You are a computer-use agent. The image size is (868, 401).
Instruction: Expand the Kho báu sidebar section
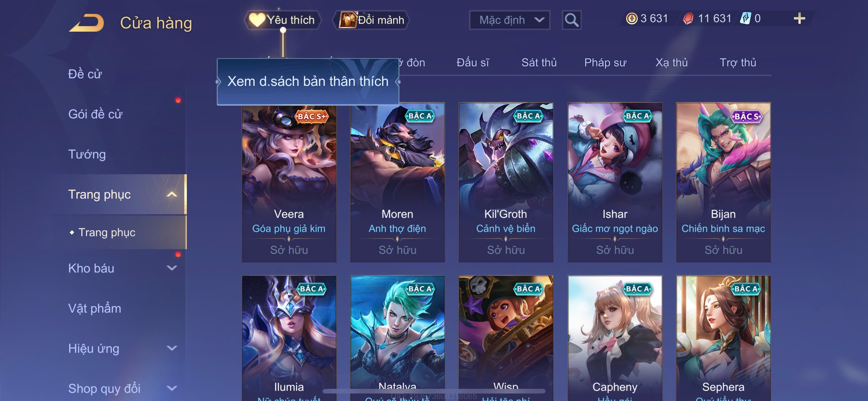coord(172,268)
